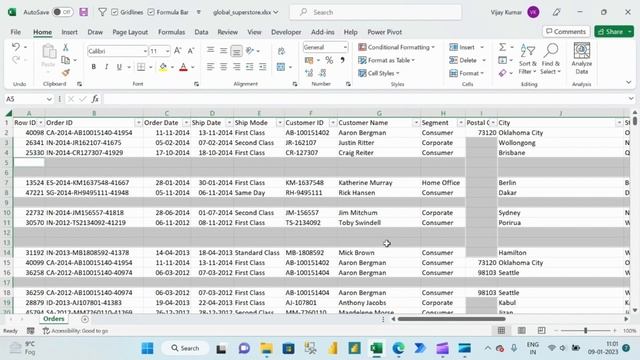The height and width of the screenshot is (360, 640).
Task: Click Decrease Font Size icon
Action: pos(191,51)
